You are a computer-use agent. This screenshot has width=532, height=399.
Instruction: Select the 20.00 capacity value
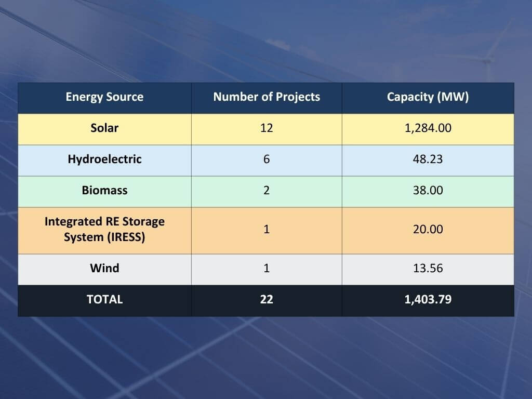428,229
